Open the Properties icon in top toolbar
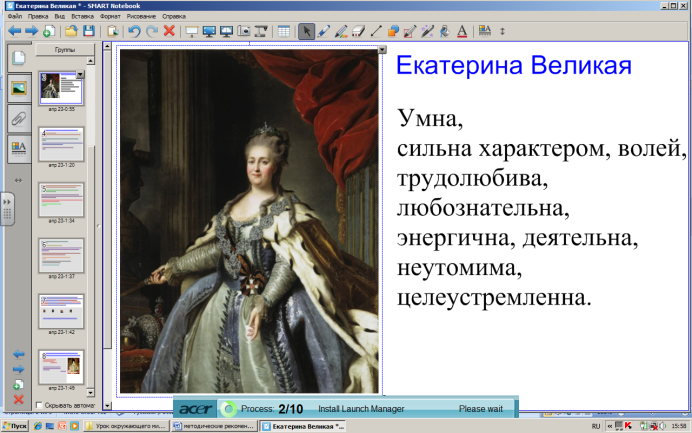This screenshot has height=433, width=692. [x=485, y=31]
